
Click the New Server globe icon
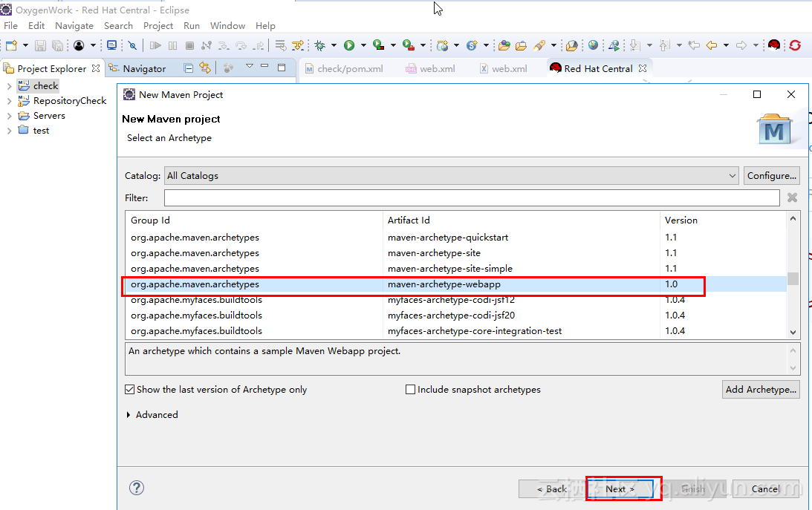pyautogui.click(x=442, y=45)
